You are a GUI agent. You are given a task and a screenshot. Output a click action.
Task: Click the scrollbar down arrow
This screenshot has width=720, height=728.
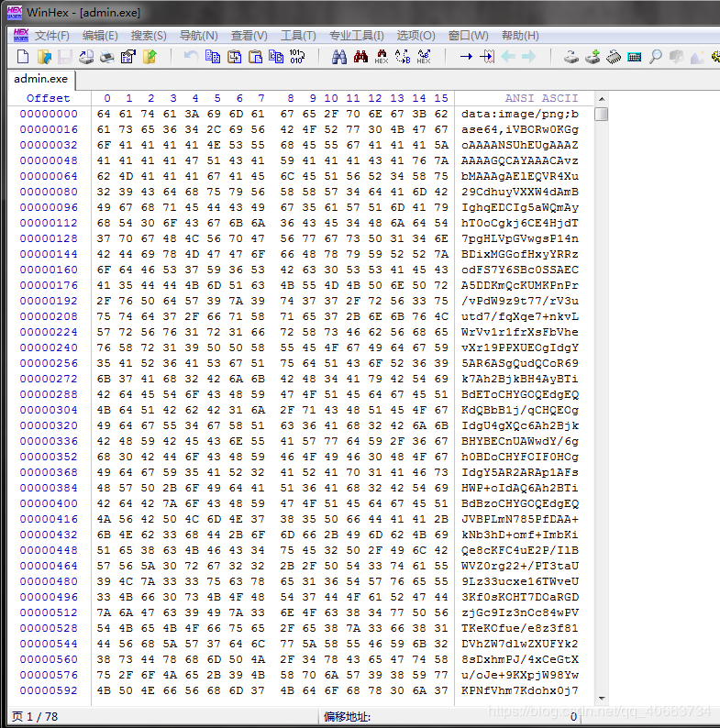click(x=601, y=698)
